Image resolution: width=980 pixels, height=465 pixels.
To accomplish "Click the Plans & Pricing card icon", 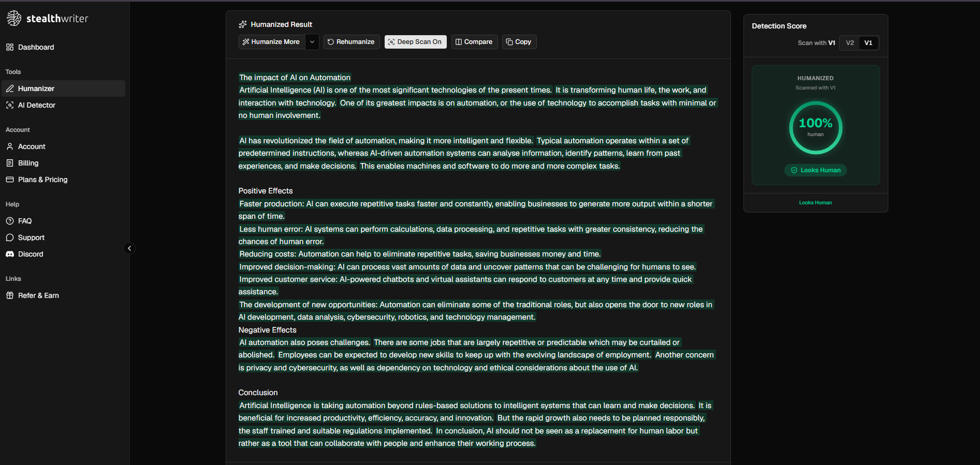I will (10, 179).
